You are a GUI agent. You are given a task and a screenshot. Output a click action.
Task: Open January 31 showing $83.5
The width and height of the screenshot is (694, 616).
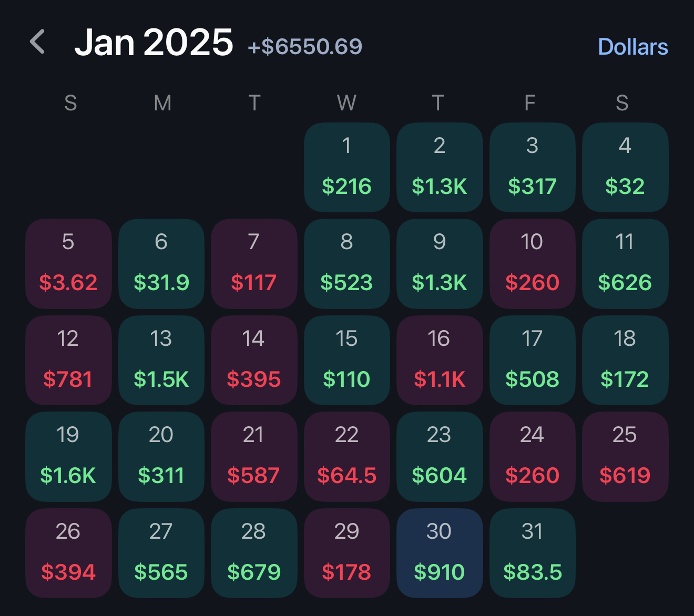point(532,553)
